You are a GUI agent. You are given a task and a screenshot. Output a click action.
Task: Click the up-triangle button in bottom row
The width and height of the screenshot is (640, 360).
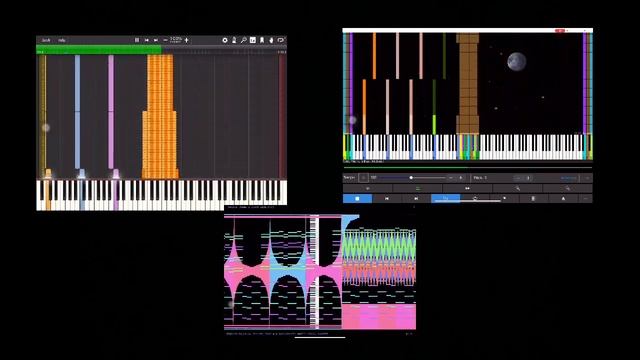(563, 198)
